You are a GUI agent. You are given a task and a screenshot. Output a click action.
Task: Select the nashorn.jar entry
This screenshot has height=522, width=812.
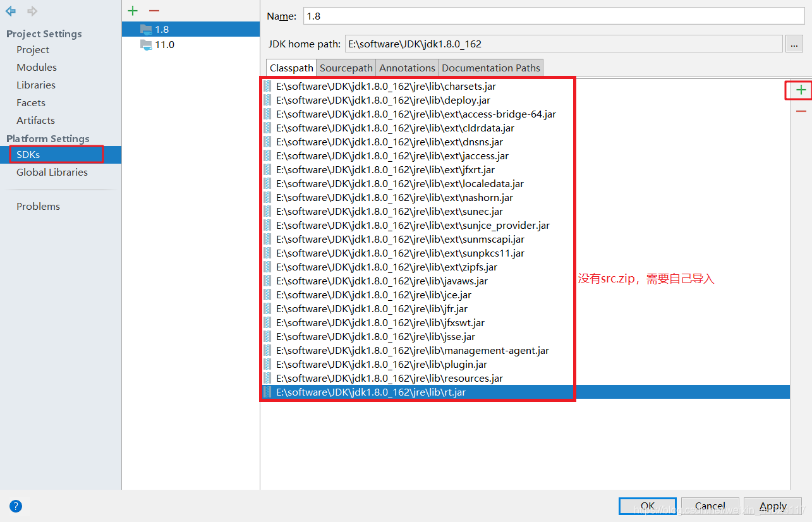point(524,197)
